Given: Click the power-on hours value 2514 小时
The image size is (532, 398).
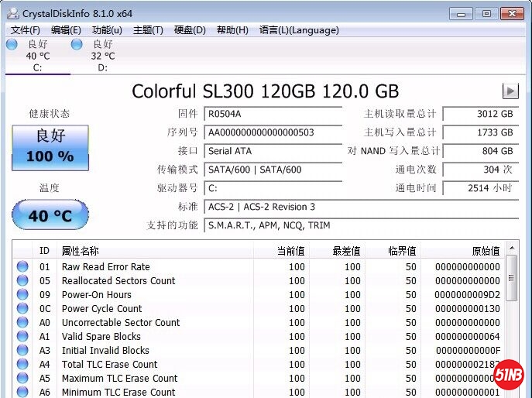Looking at the screenshot, I should 481,188.
